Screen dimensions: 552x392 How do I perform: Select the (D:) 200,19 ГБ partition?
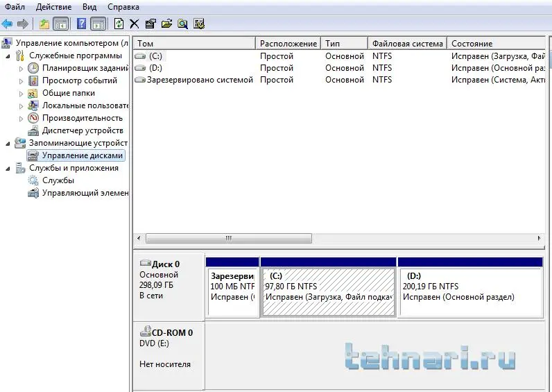pyautogui.click(x=470, y=288)
